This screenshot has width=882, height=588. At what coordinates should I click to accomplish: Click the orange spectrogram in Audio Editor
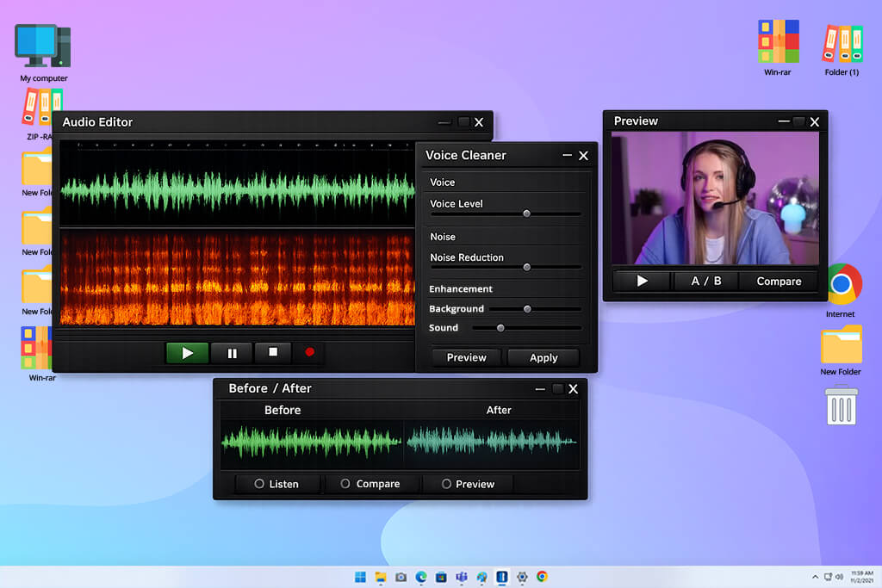point(238,278)
